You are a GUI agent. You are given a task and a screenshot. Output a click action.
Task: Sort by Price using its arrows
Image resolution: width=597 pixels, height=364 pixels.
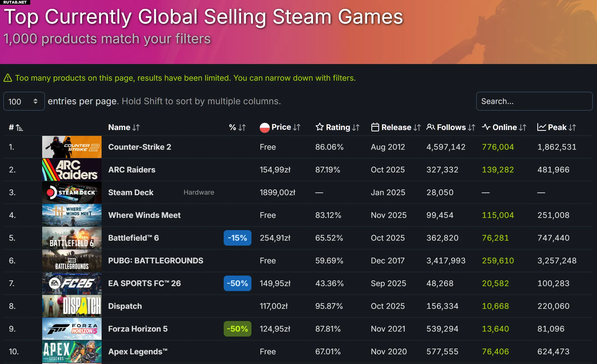click(x=297, y=127)
